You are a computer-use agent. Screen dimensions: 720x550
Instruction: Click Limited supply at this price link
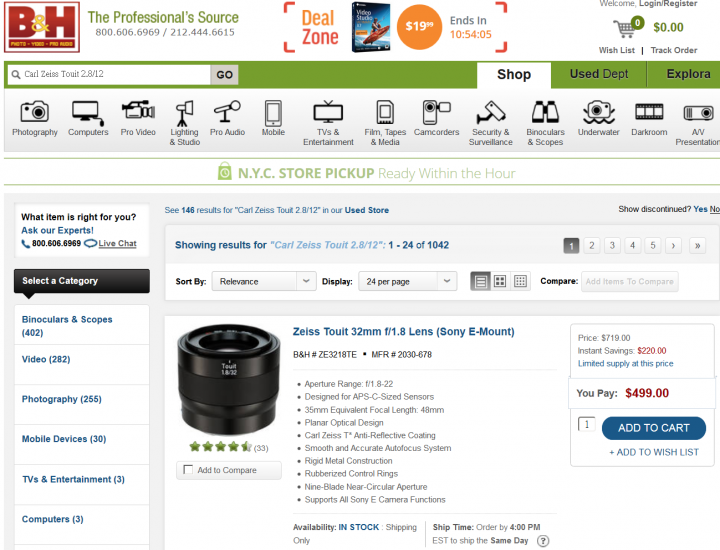click(x=625, y=364)
